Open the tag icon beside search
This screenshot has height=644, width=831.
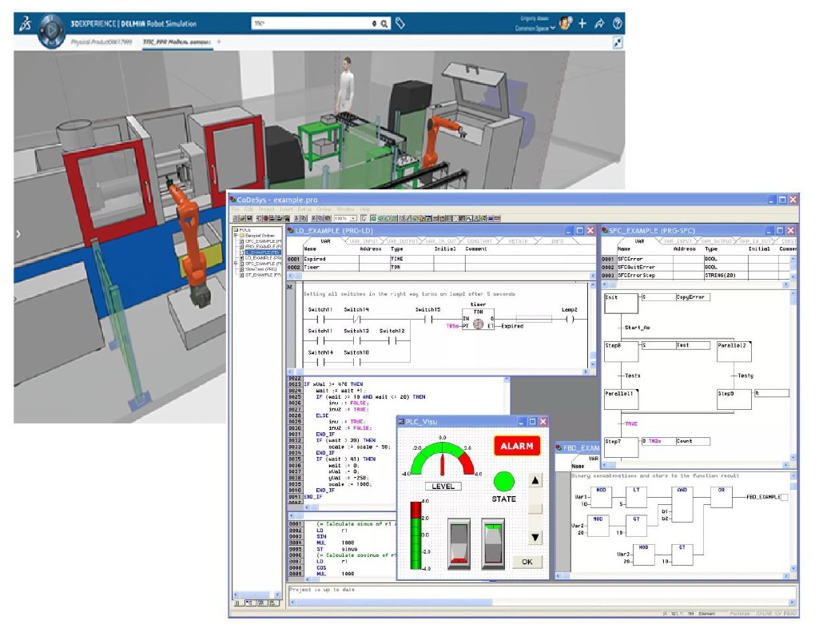point(400,24)
